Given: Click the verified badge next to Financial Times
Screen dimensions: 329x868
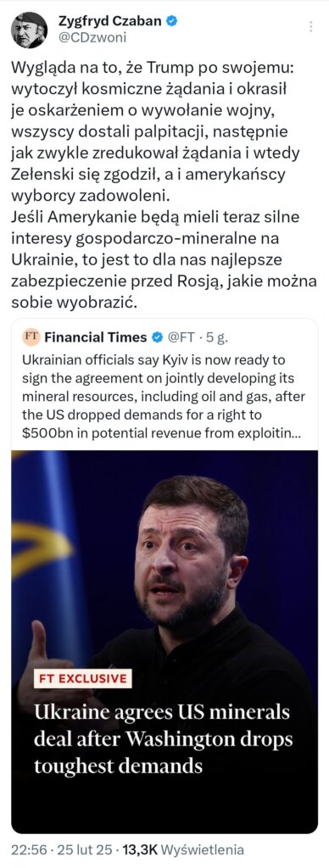Looking at the screenshot, I should (x=157, y=337).
